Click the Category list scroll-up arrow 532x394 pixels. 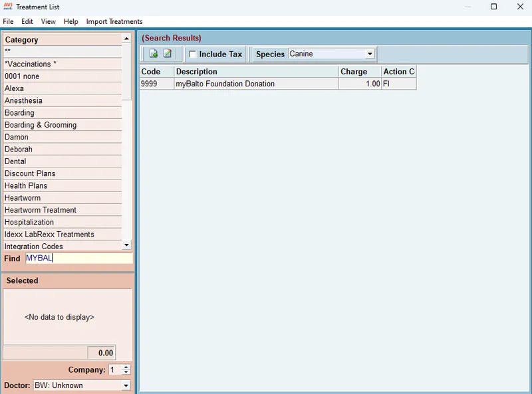(x=126, y=39)
